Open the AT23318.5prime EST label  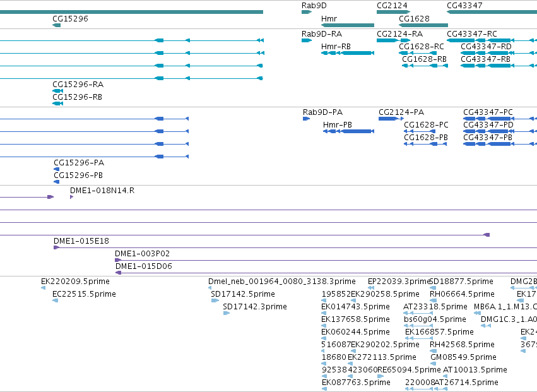click(x=435, y=307)
